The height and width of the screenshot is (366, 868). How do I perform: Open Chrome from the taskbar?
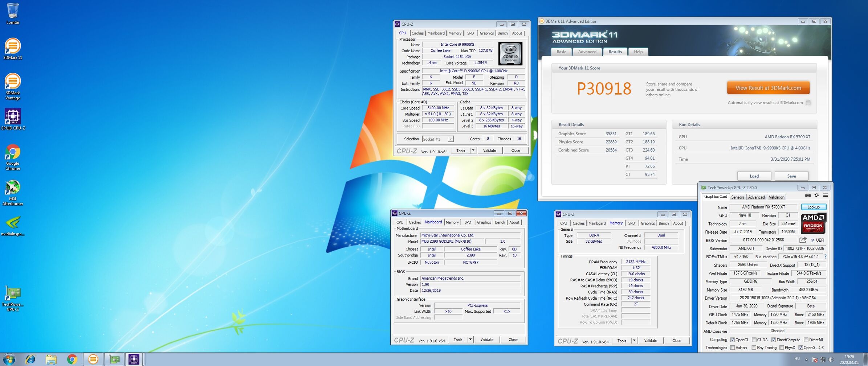(x=72, y=359)
